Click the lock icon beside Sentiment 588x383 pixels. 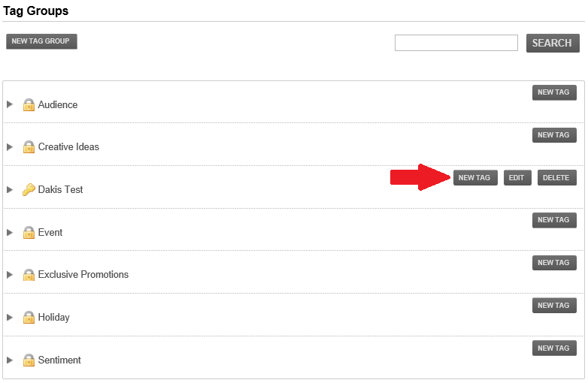click(x=29, y=360)
